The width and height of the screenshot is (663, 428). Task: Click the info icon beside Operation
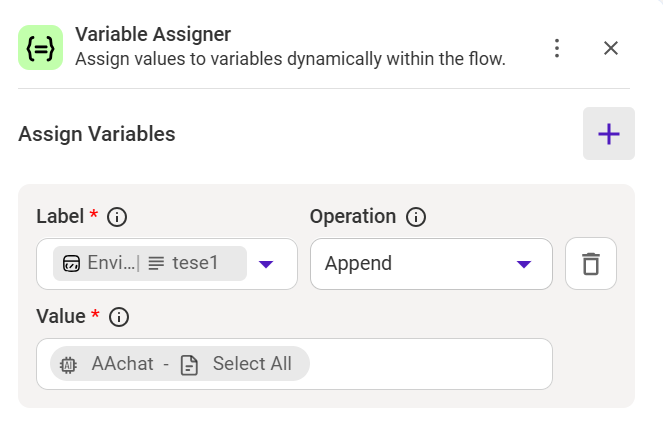[416, 217]
